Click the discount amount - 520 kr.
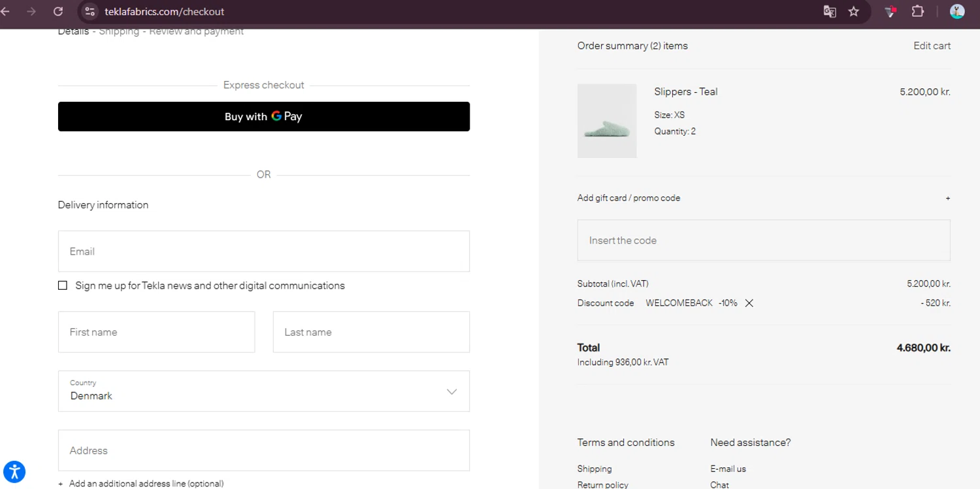 (936, 303)
